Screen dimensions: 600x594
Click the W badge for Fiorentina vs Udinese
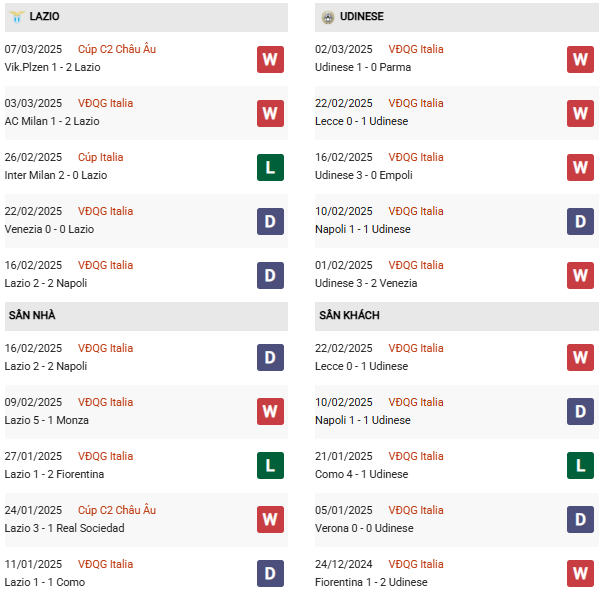580,573
